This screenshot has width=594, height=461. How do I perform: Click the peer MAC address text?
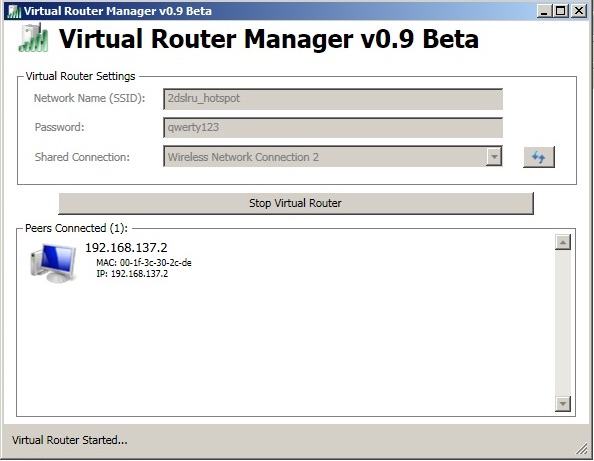[x=144, y=263]
